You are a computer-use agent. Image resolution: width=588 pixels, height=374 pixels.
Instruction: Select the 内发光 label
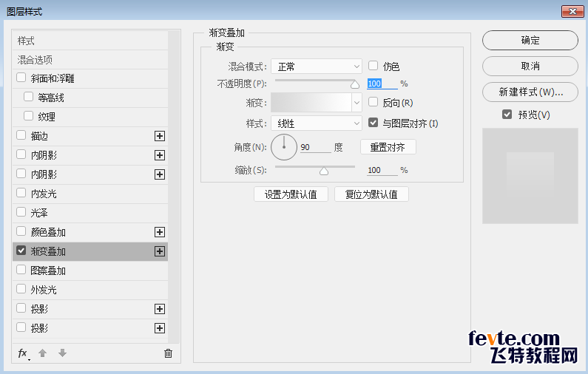pos(44,194)
